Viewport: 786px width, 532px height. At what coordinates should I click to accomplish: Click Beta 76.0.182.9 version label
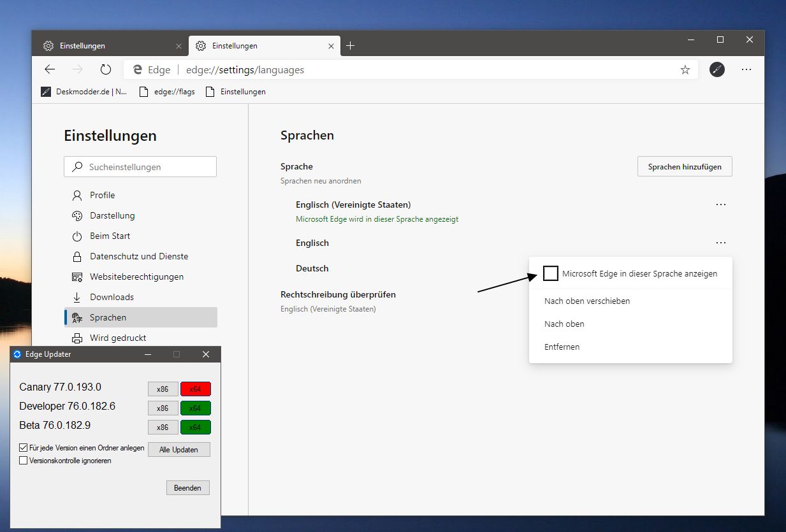(x=55, y=426)
